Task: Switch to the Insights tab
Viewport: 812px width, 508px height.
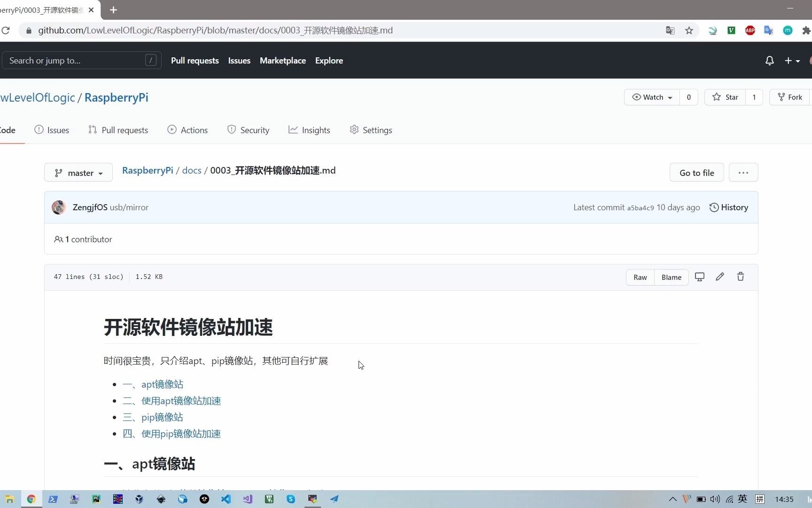Action: tap(309, 130)
